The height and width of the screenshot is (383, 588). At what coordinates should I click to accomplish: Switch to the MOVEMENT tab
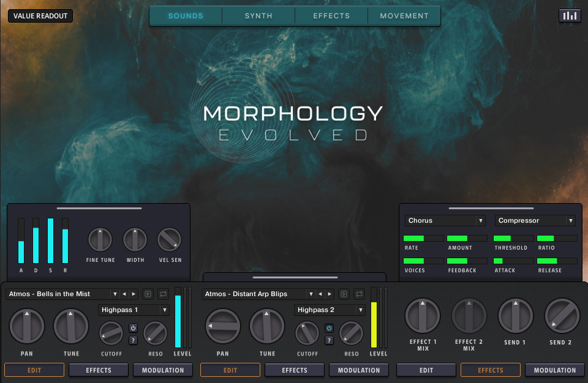404,16
